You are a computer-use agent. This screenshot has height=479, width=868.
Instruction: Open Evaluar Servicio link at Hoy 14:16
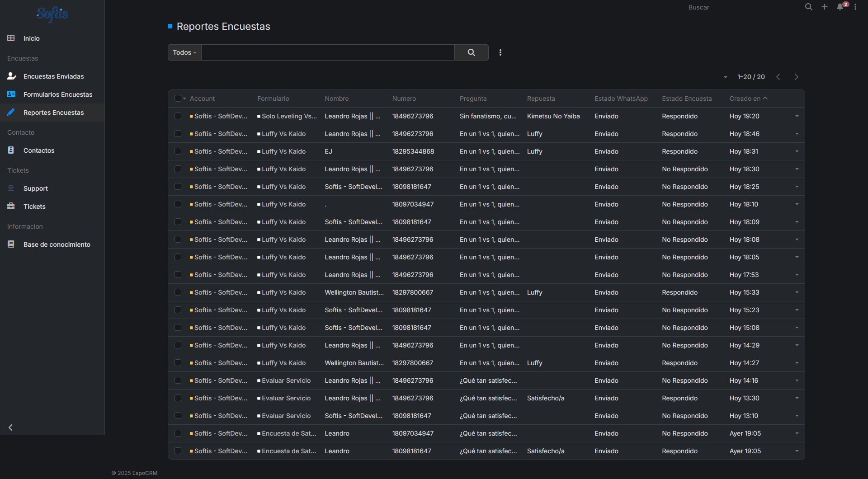[286, 380]
